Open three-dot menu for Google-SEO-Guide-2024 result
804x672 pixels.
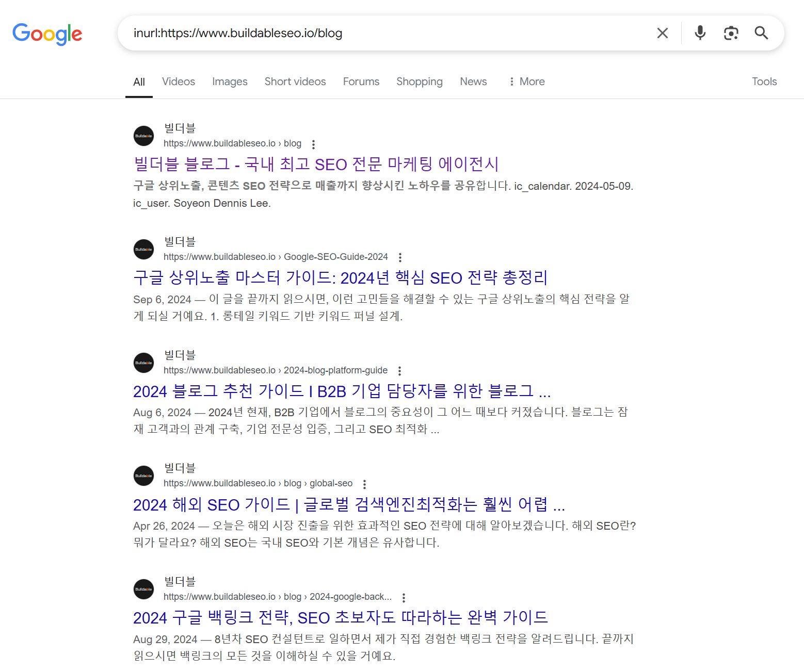point(400,257)
